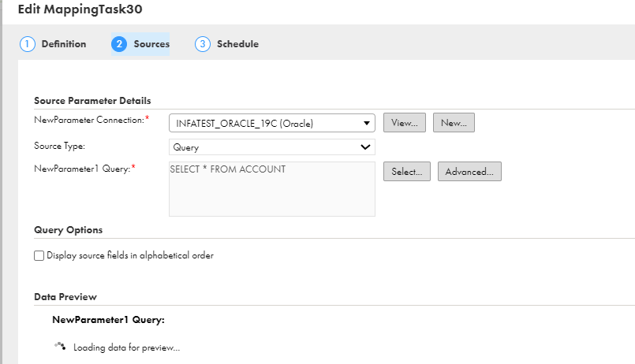
Task: Click the loading spinner icon in Data Preview
Action: click(x=60, y=346)
